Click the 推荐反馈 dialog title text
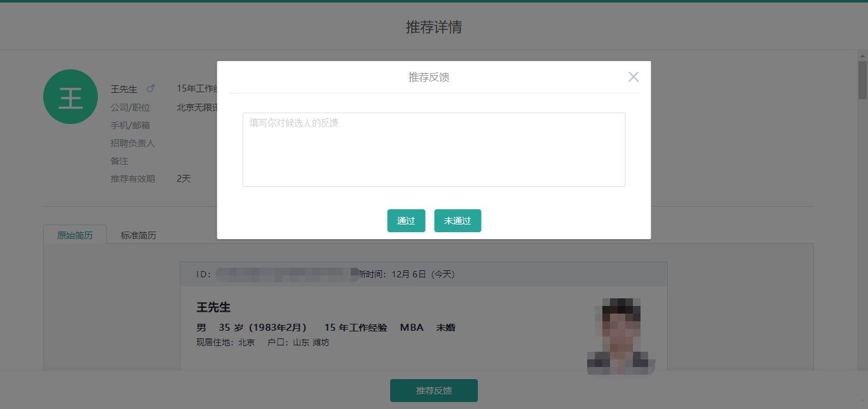The height and width of the screenshot is (409, 868). pos(429,78)
